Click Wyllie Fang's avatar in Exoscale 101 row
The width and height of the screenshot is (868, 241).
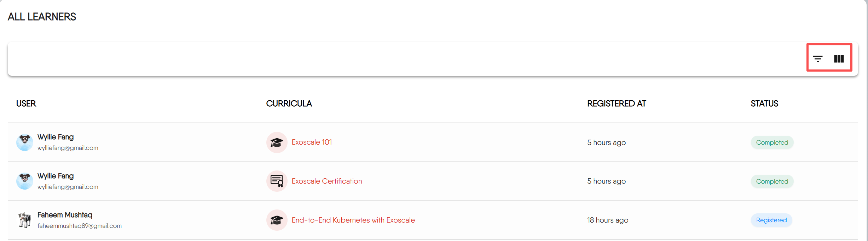tap(25, 142)
